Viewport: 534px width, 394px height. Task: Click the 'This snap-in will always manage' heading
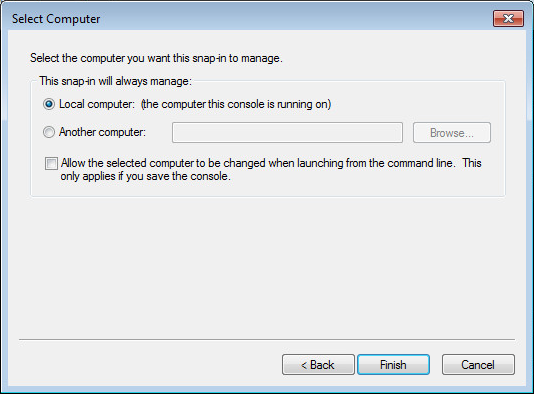115,81
